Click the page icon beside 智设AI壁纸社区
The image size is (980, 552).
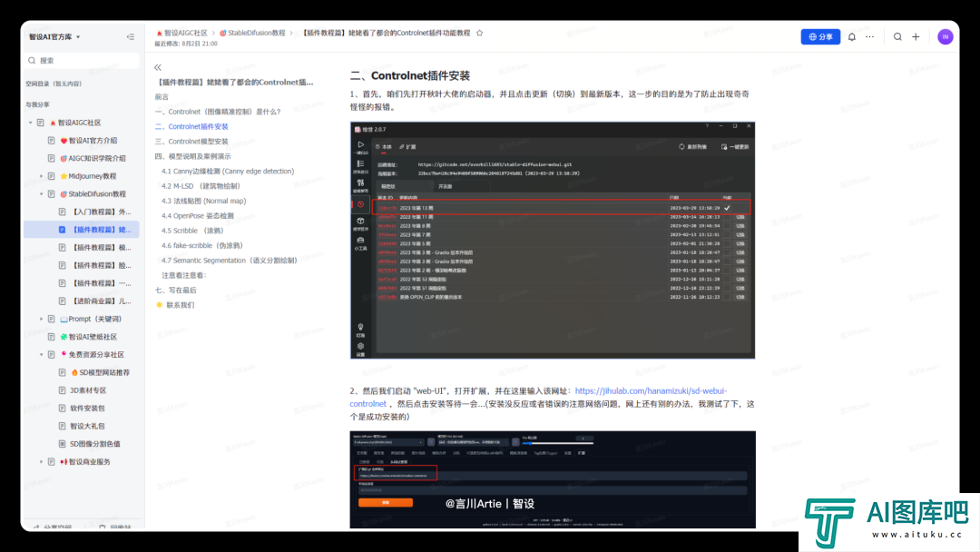[x=51, y=336]
